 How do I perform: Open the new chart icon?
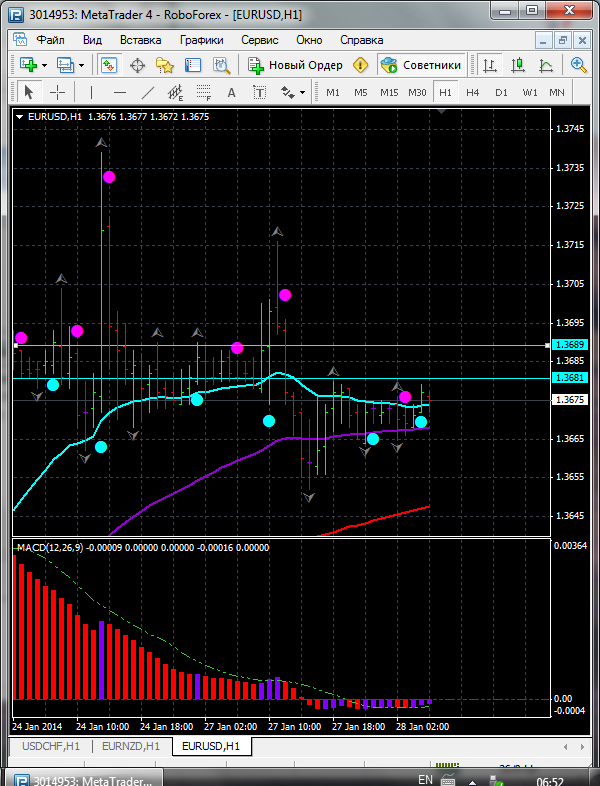tap(27, 65)
